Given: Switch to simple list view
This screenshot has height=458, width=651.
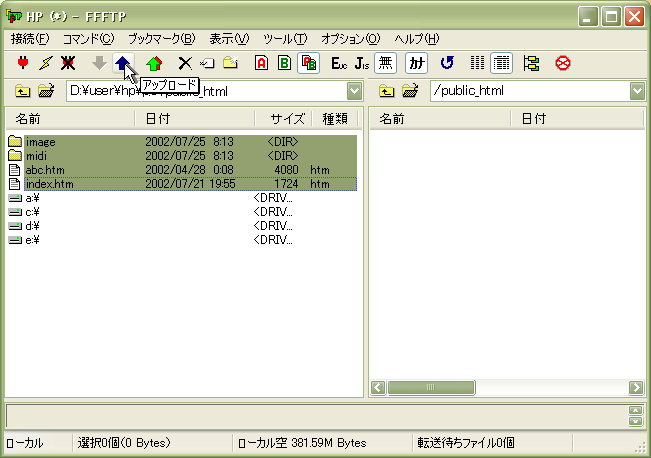Looking at the screenshot, I should click(x=478, y=63).
